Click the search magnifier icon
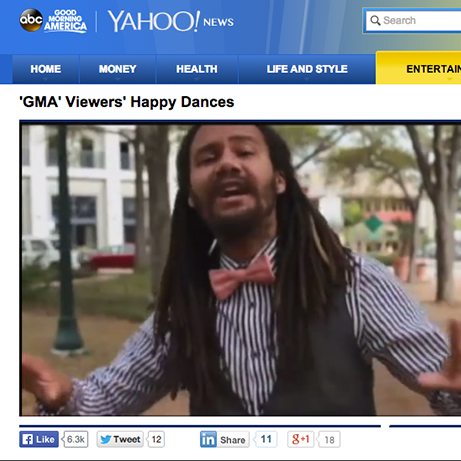The width and height of the screenshot is (461, 461). pos(375,20)
